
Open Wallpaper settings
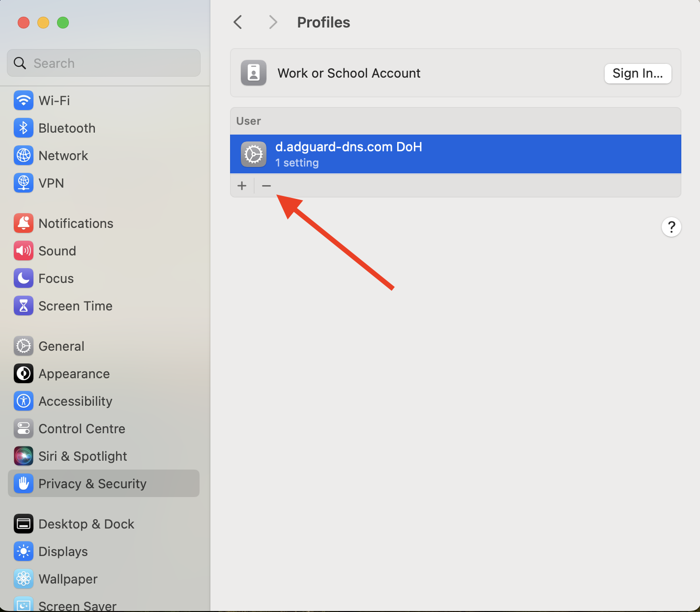pyautogui.click(x=67, y=579)
